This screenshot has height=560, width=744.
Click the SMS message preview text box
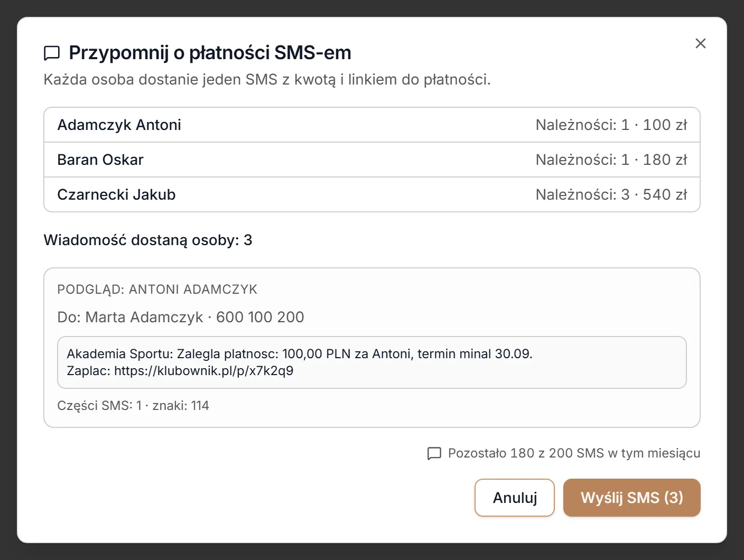coord(372,362)
